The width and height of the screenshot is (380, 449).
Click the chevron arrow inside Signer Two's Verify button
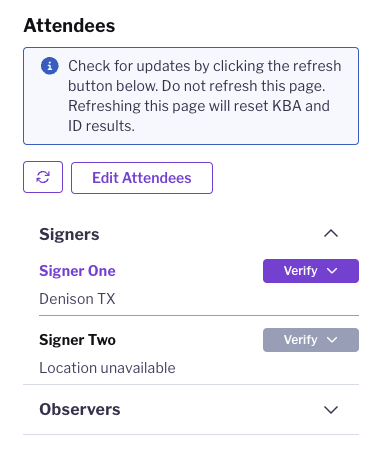tap(332, 340)
